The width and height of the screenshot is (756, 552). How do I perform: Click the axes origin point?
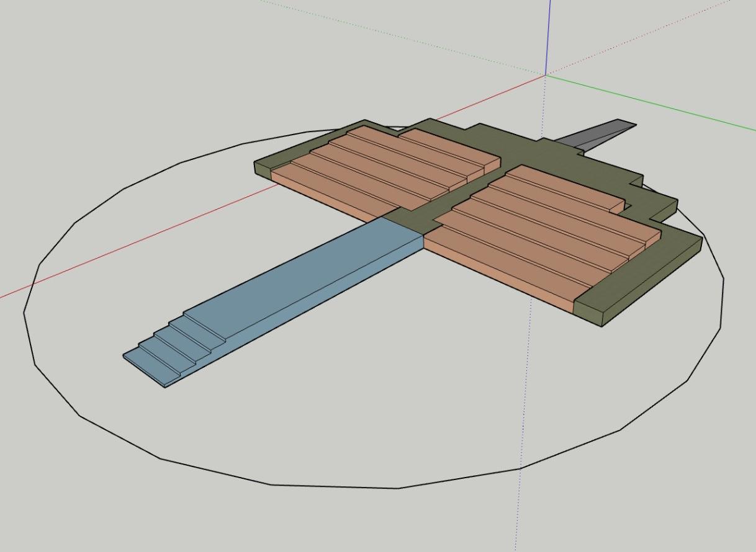click(x=546, y=75)
